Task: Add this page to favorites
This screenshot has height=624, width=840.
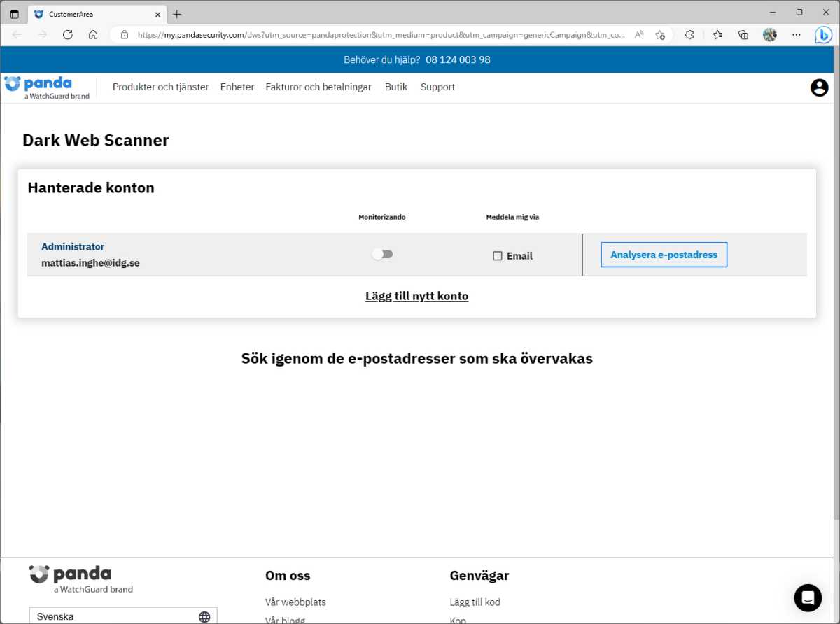Action: [659, 34]
